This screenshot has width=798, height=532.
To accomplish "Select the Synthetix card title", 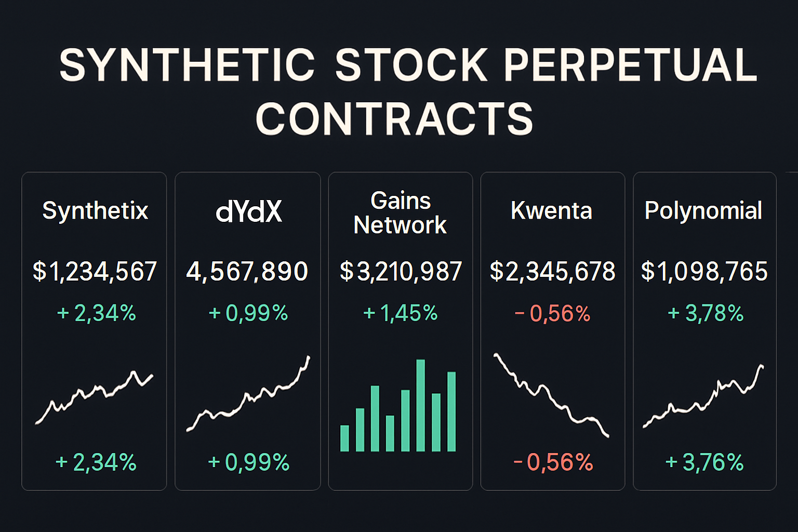I will (x=95, y=211).
